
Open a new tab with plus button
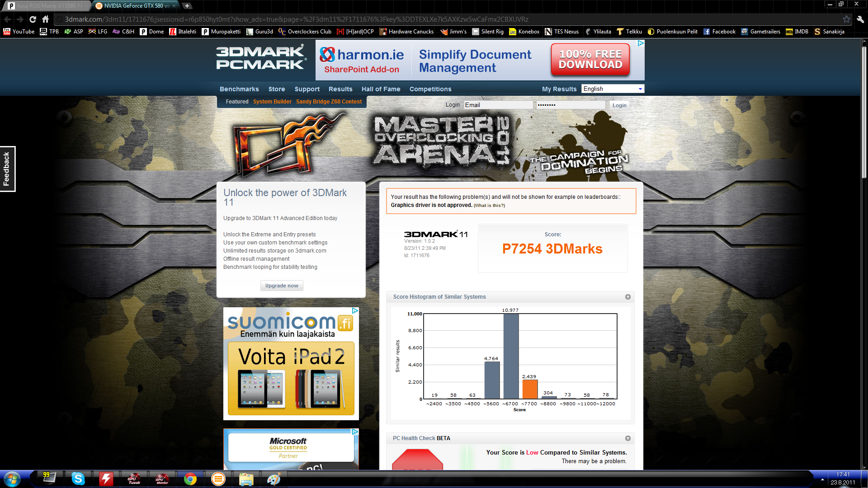(x=187, y=6)
